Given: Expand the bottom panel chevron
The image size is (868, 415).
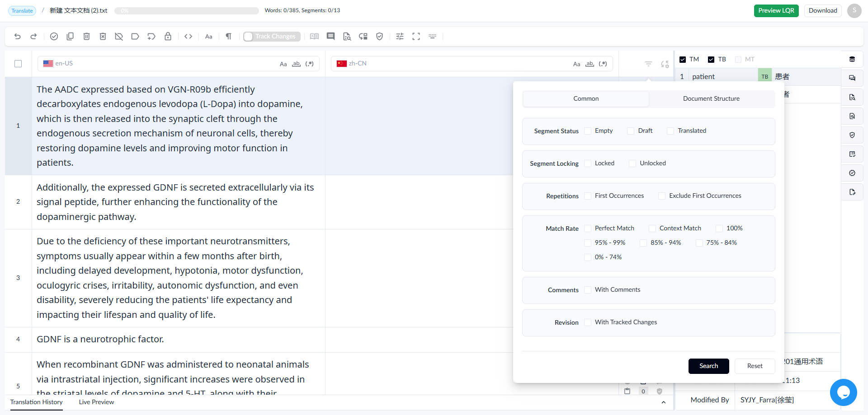Looking at the screenshot, I should [x=664, y=402].
